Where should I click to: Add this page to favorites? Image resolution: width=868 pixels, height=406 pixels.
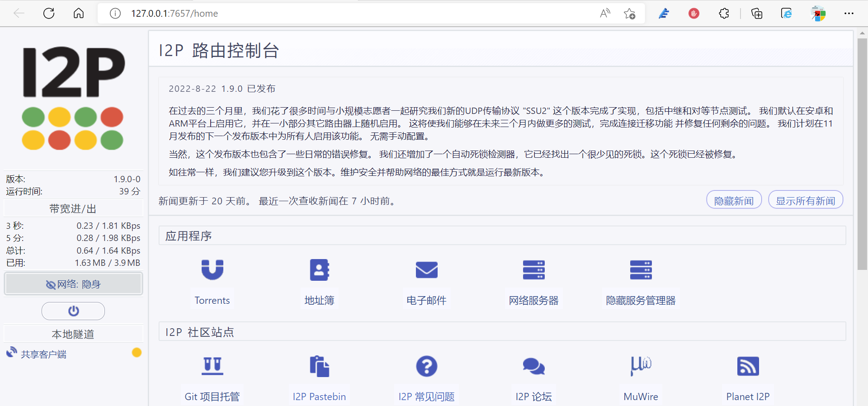click(x=630, y=14)
